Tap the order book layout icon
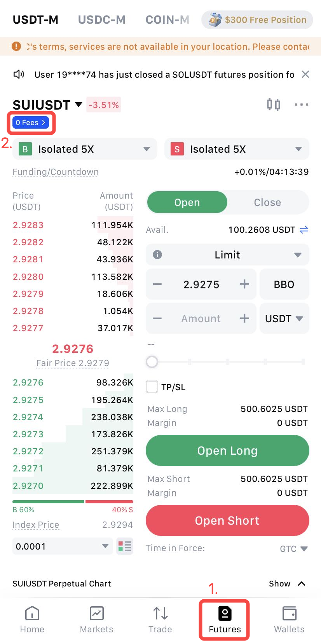The width and height of the screenshot is (321, 644). [125, 546]
